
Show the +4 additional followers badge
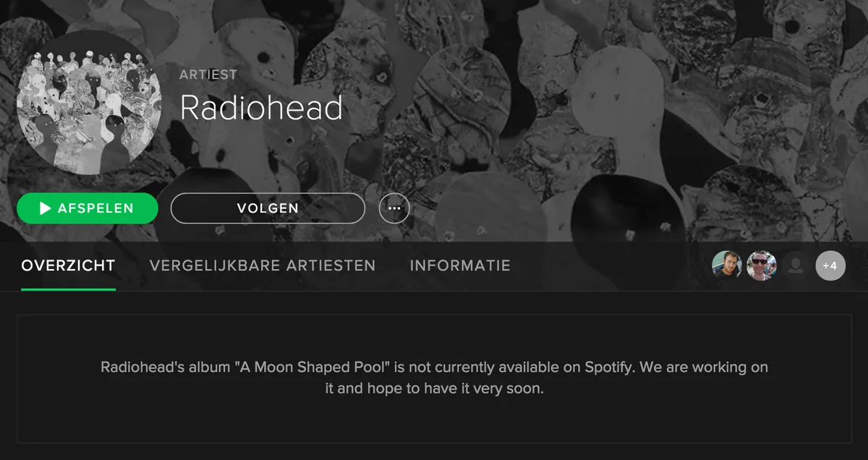click(x=830, y=266)
